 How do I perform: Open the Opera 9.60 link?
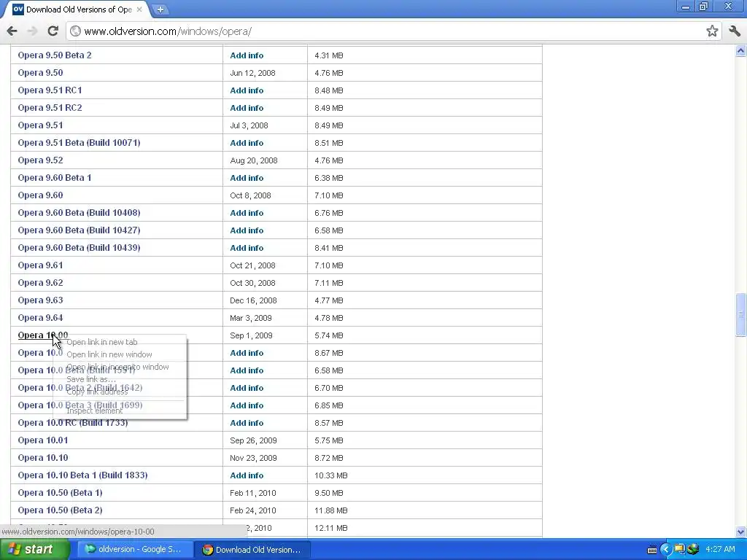(41, 195)
